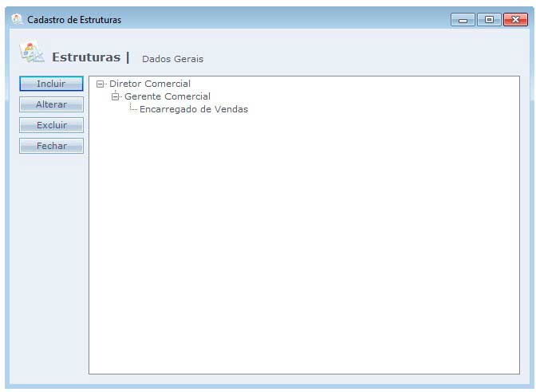Click the Estruturas heading text
The width and height of the screenshot is (536, 392).
[85, 57]
